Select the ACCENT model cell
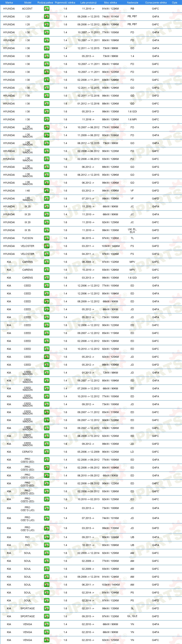The image size is (182, 644). (27, 9)
